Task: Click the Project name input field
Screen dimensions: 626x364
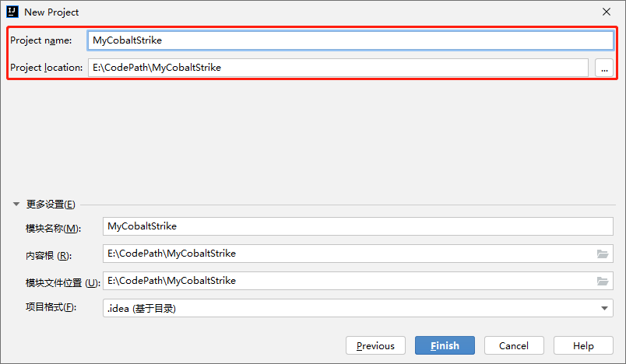Action: point(350,40)
